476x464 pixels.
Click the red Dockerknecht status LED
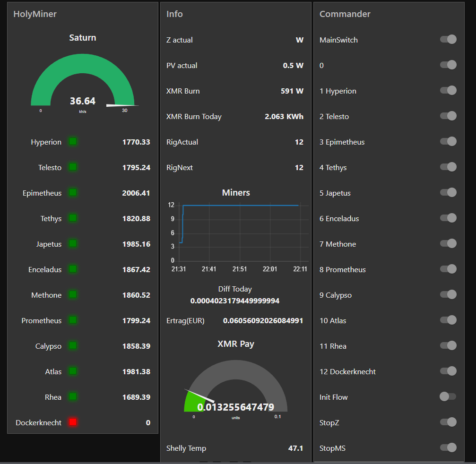pos(73,422)
